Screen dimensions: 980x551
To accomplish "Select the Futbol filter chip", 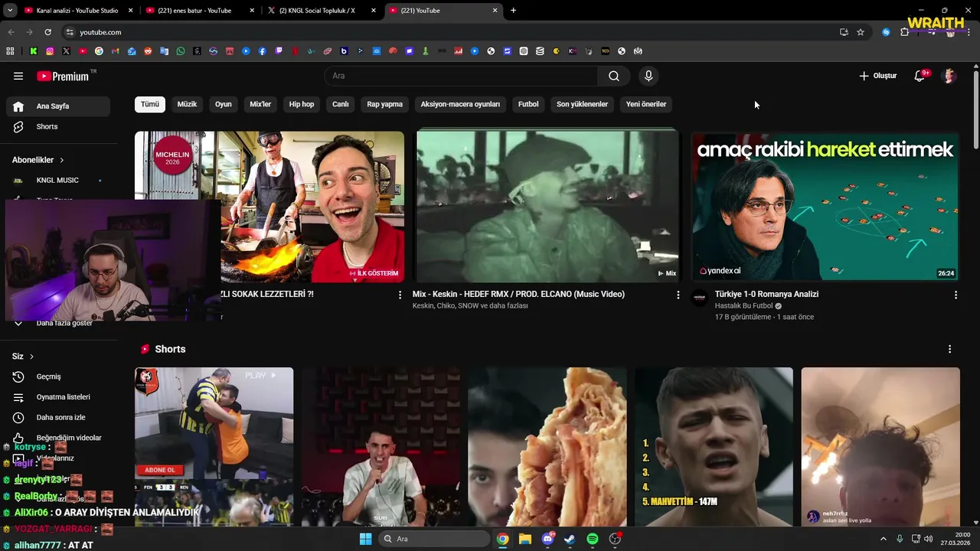I will [528, 104].
